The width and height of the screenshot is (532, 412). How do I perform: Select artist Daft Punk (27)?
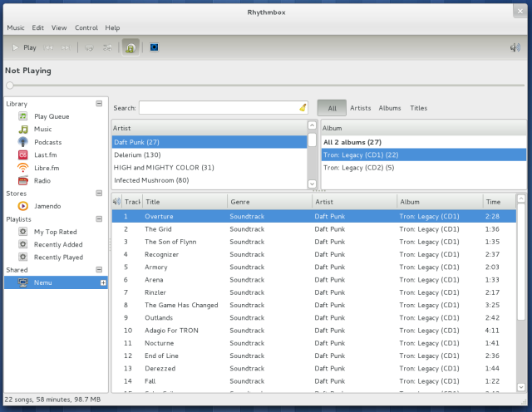click(209, 142)
